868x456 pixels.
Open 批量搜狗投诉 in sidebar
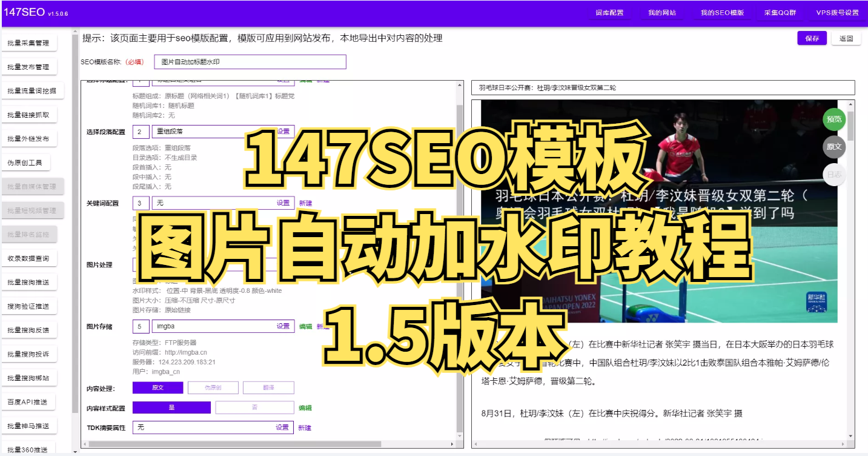point(28,354)
